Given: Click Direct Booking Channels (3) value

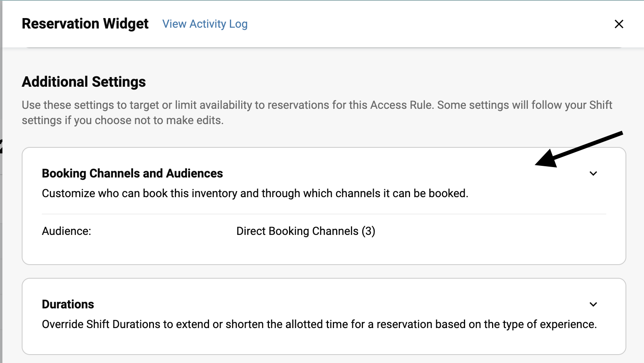Looking at the screenshot, I should [306, 231].
